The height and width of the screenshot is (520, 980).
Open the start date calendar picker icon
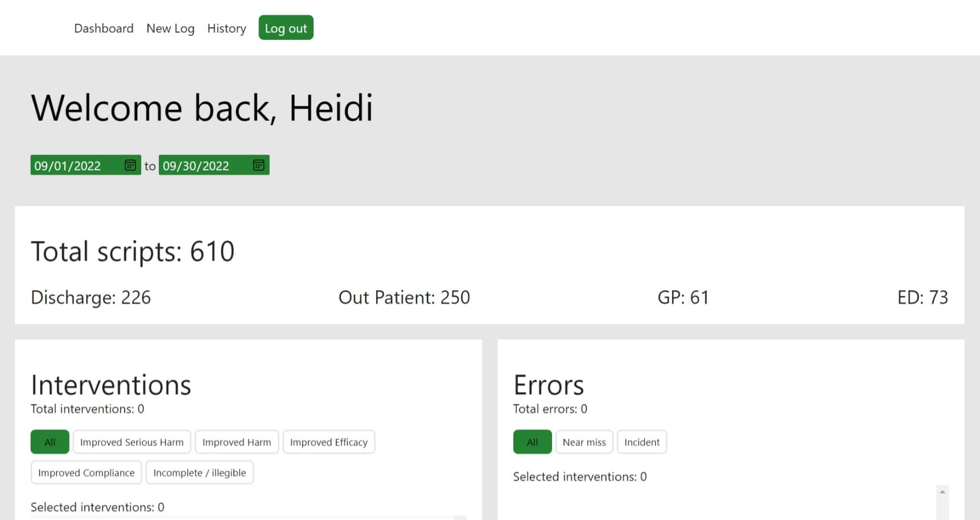130,165
